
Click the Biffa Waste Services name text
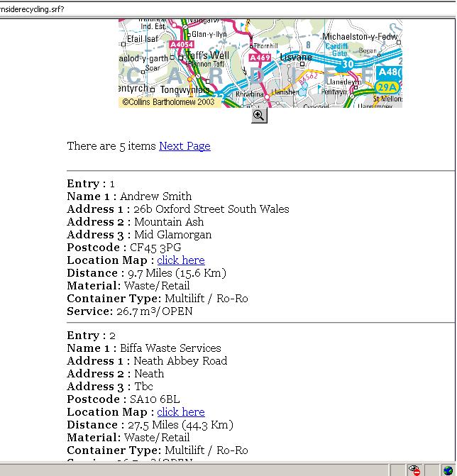point(170,348)
